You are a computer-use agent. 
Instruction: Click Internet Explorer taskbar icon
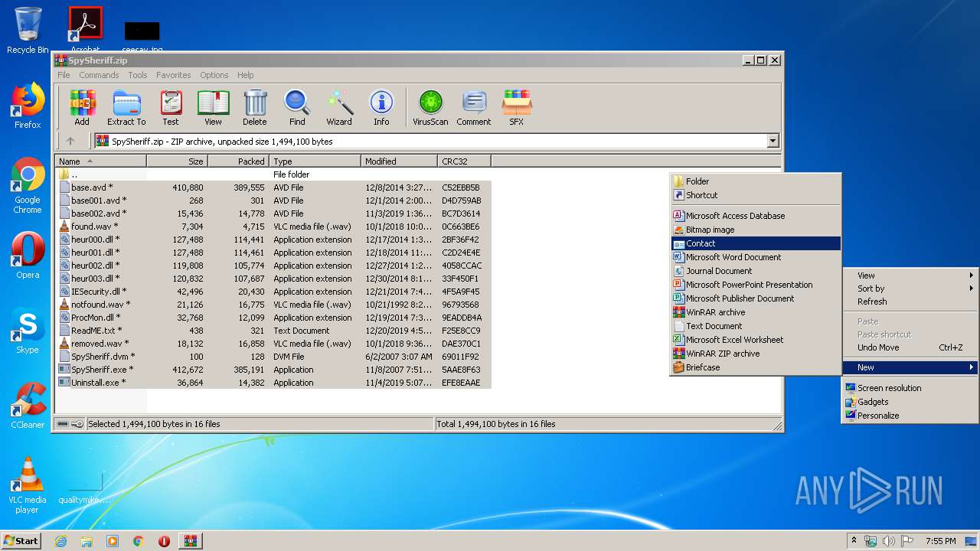click(x=60, y=541)
